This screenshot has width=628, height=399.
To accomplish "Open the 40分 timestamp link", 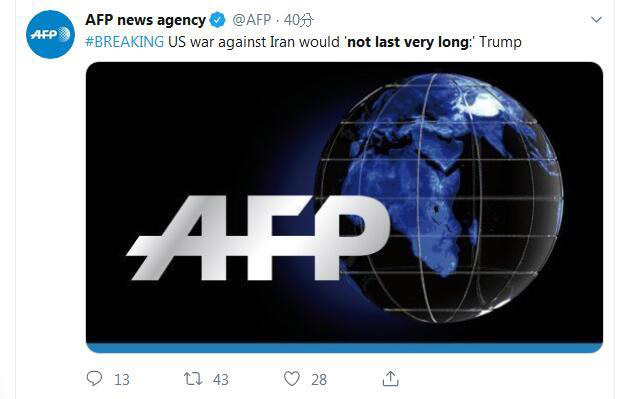I will 298,20.
